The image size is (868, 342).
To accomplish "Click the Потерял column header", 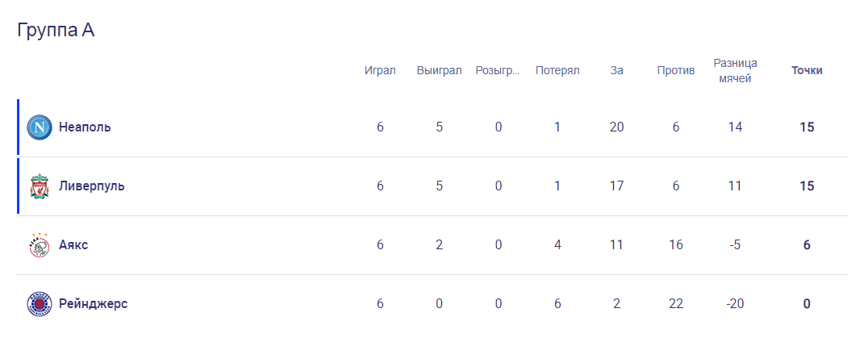I will 557,70.
